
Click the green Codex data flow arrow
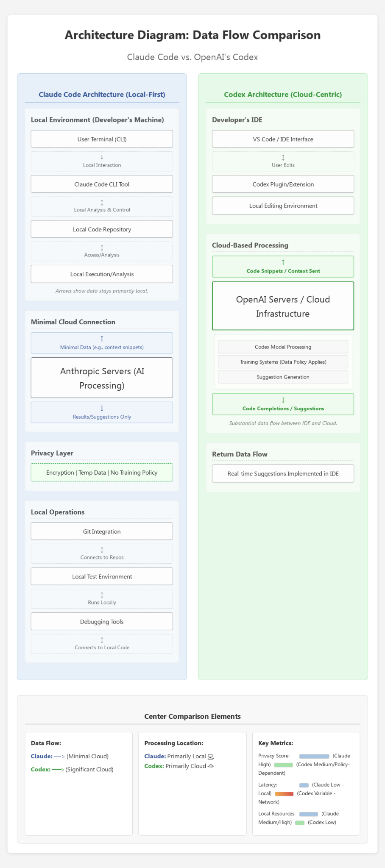tap(58, 770)
